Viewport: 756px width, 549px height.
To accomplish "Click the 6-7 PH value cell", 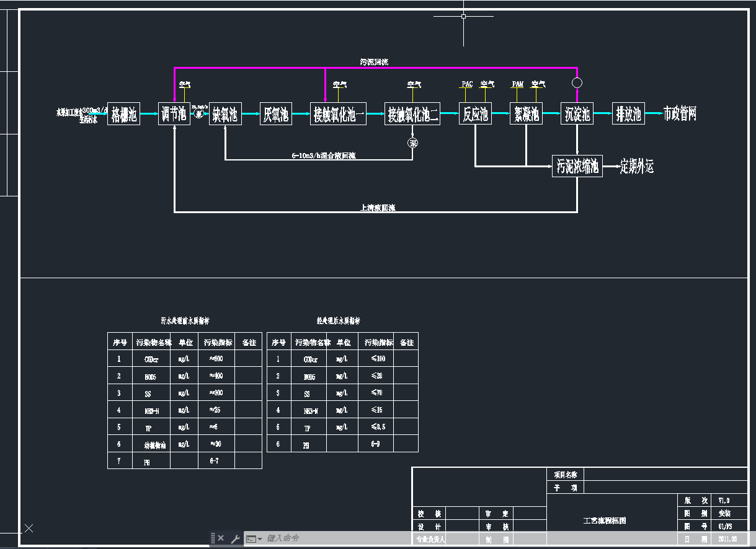I will (216, 461).
